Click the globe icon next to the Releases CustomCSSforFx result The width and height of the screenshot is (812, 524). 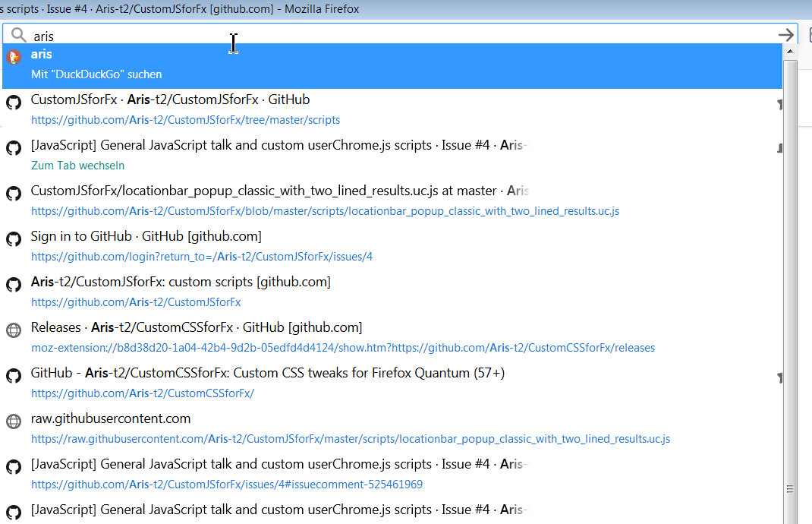click(x=13, y=330)
